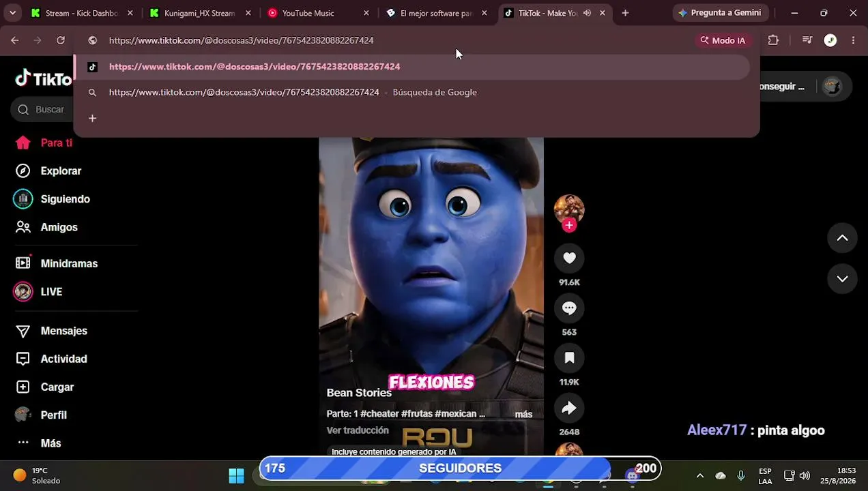
Task: Open volume control in system tray
Action: [x=805, y=475]
